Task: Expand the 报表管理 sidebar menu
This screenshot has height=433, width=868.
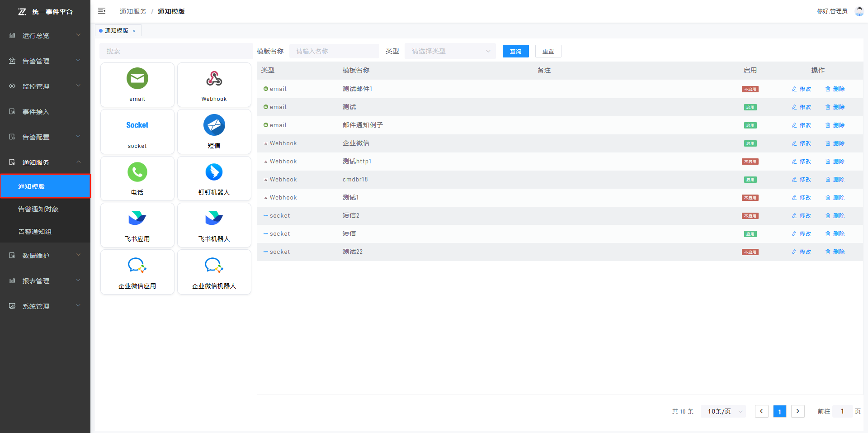Action: pos(45,281)
